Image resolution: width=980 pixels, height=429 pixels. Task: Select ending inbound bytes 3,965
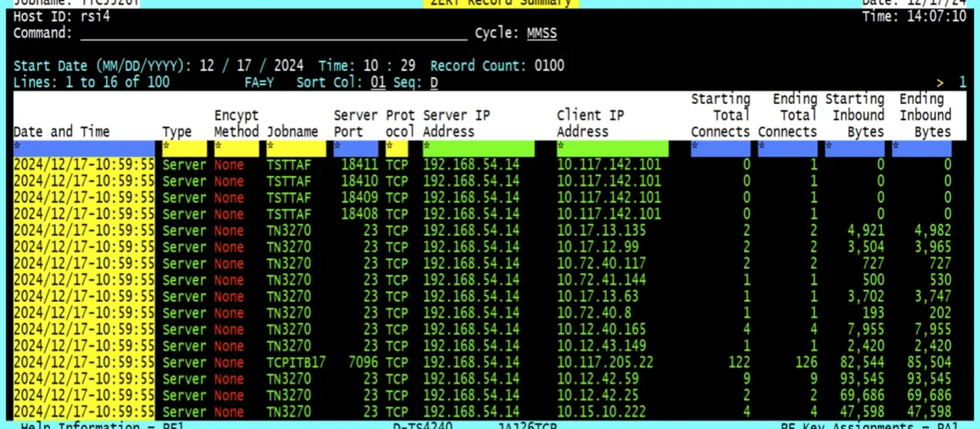coord(933,247)
